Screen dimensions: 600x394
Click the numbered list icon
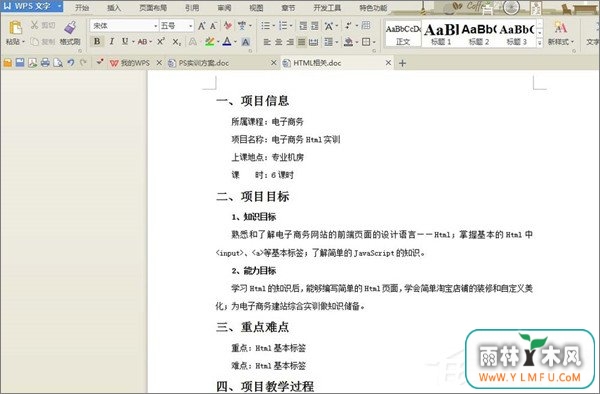click(283, 26)
